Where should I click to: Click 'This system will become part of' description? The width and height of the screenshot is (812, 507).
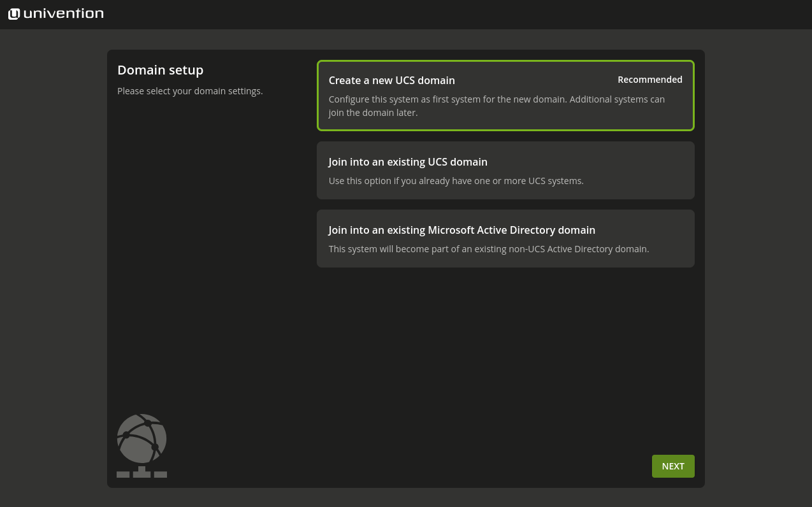coord(489,249)
